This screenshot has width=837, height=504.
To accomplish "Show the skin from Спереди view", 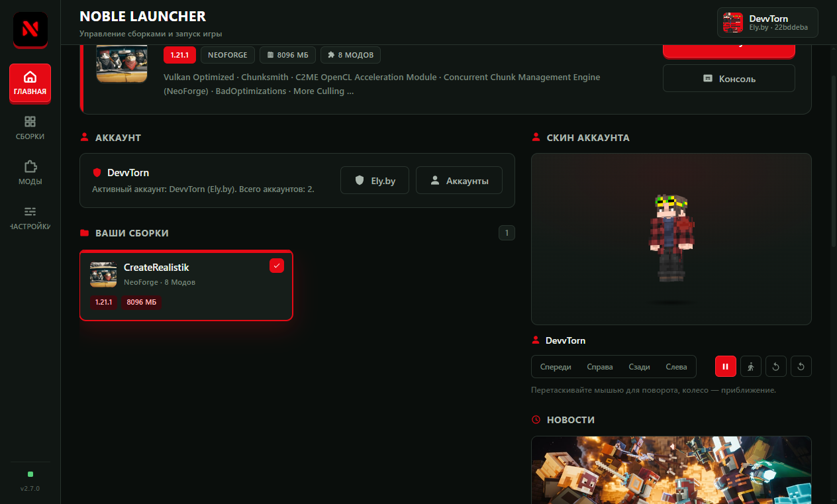I will click(x=556, y=367).
